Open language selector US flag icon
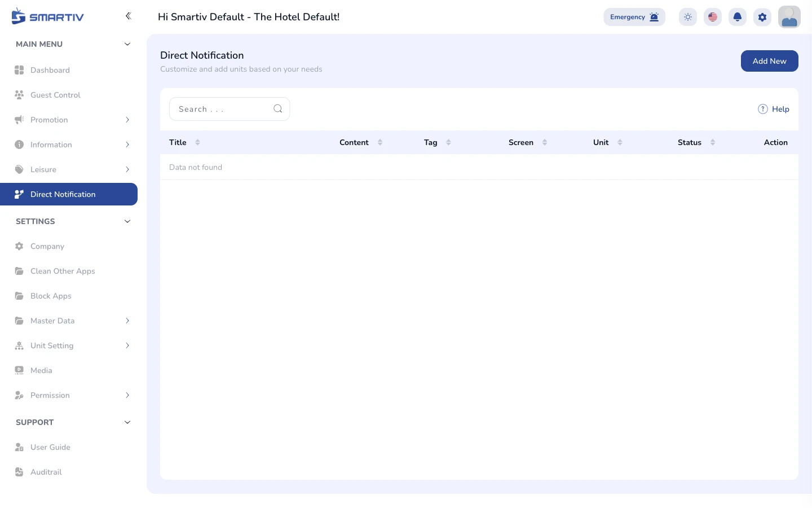 coord(713,17)
